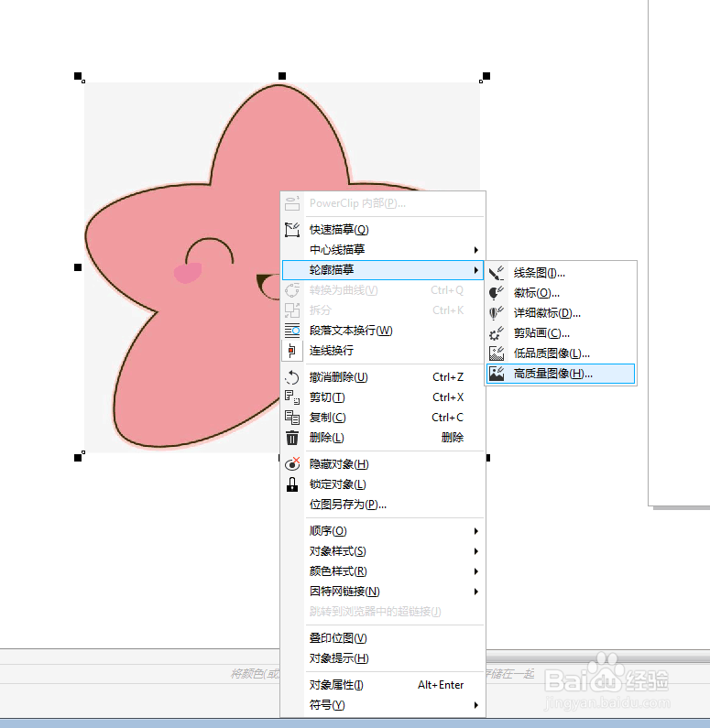Viewport: 710px width, 728px height.
Task: Click the middle-left selection handle
Action: click(x=78, y=267)
